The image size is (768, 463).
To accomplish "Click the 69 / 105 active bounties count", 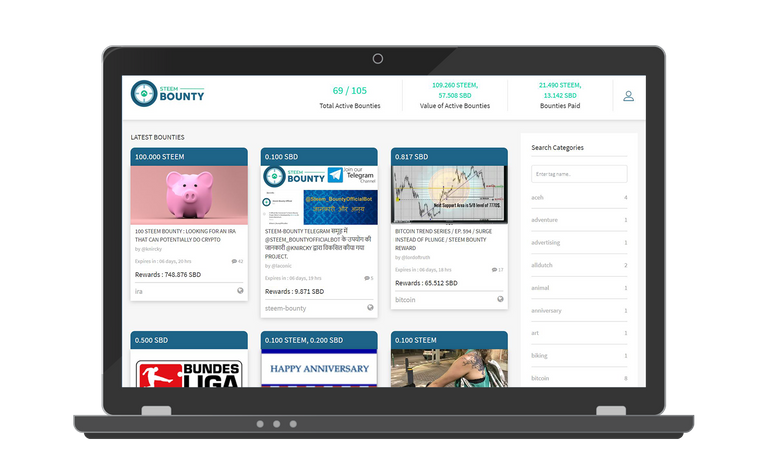I will click(350, 91).
